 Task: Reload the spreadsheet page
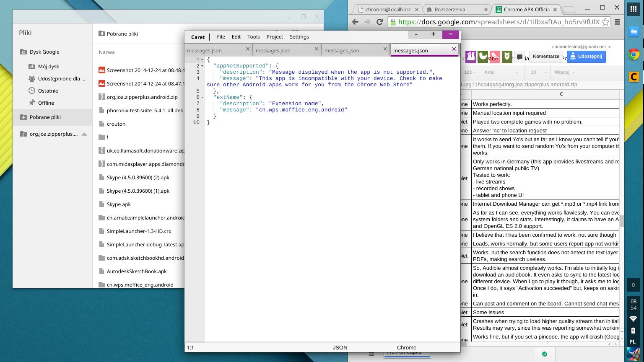380,22
